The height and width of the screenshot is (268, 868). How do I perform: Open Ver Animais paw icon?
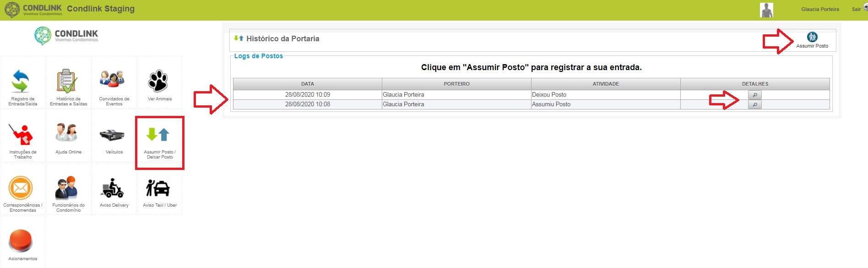pos(158,81)
